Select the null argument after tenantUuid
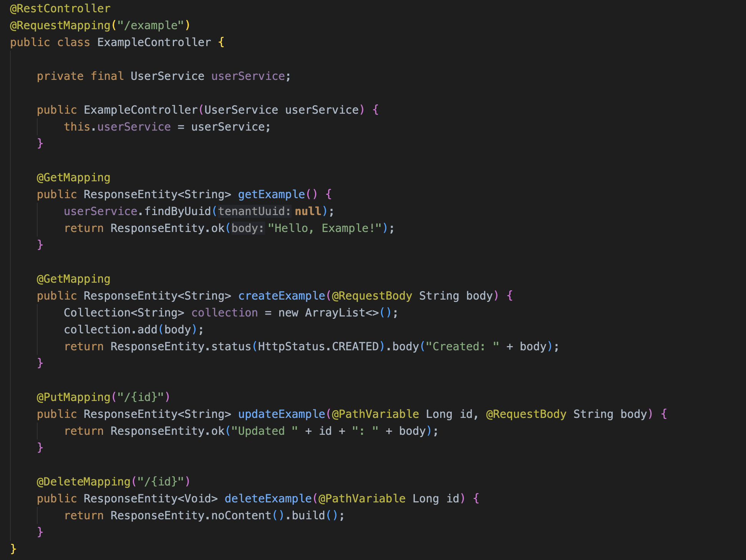Viewport: 746px width, 560px height. click(x=308, y=211)
